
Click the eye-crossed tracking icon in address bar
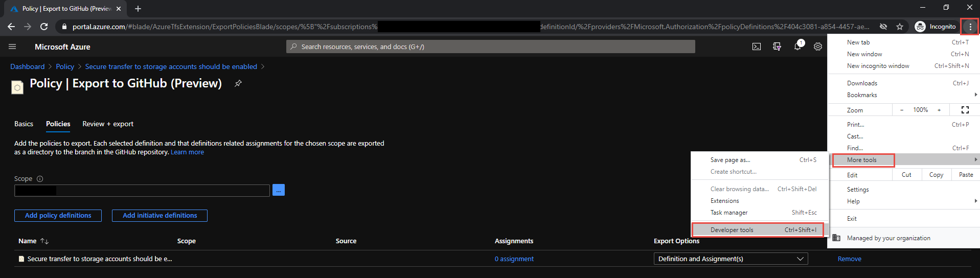(x=883, y=27)
